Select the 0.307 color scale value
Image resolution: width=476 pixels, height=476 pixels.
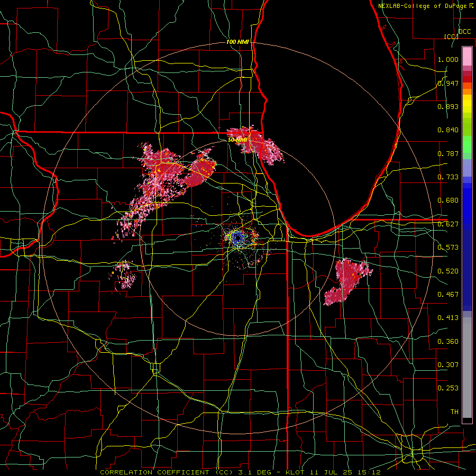(448, 364)
